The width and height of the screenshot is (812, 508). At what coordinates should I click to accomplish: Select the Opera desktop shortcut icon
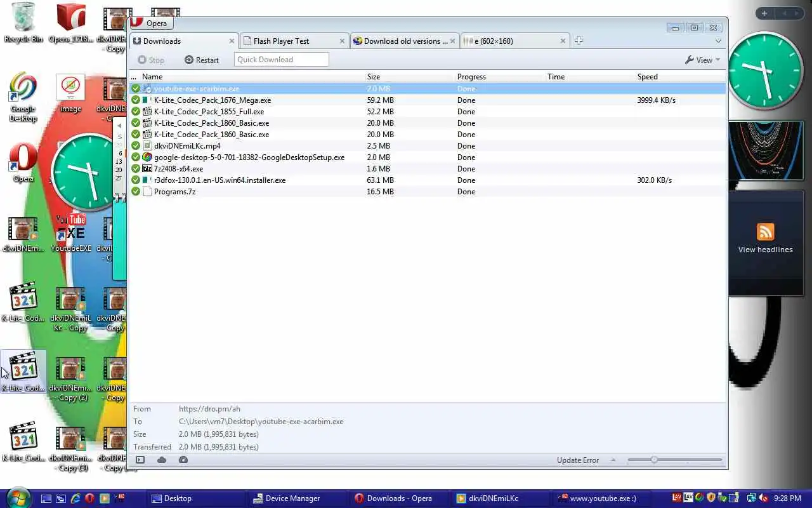[x=23, y=163]
